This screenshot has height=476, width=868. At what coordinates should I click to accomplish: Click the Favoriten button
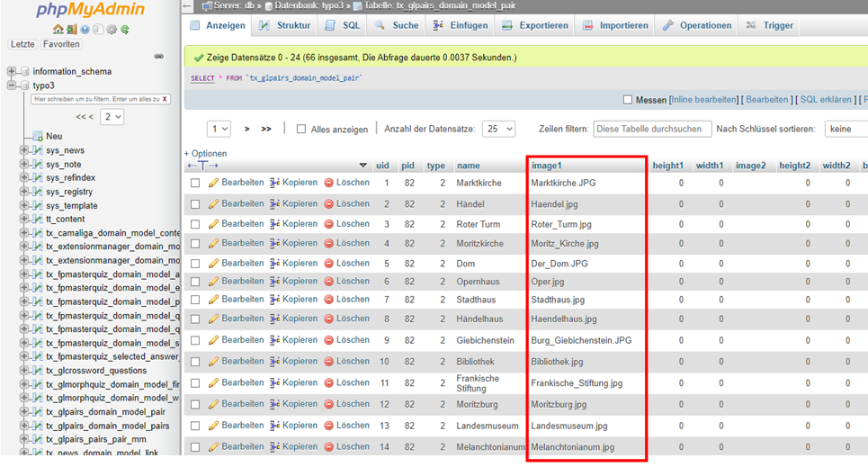click(x=61, y=44)
